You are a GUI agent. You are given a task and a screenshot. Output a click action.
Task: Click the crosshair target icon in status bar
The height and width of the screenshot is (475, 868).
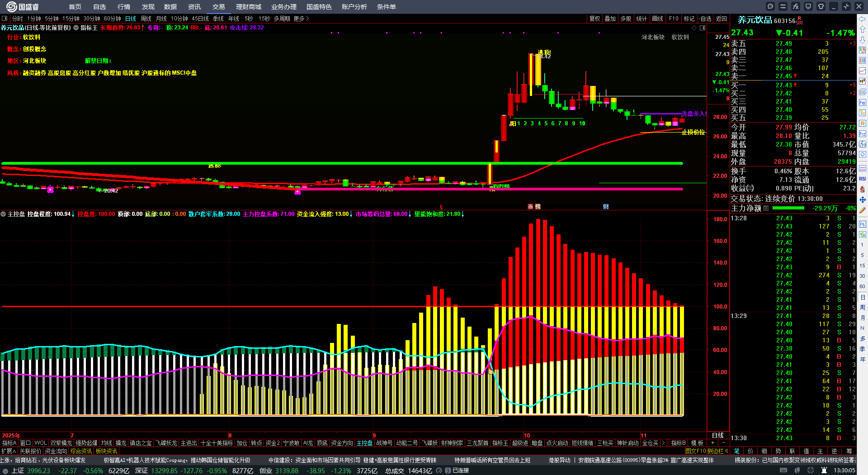[811, 470]
